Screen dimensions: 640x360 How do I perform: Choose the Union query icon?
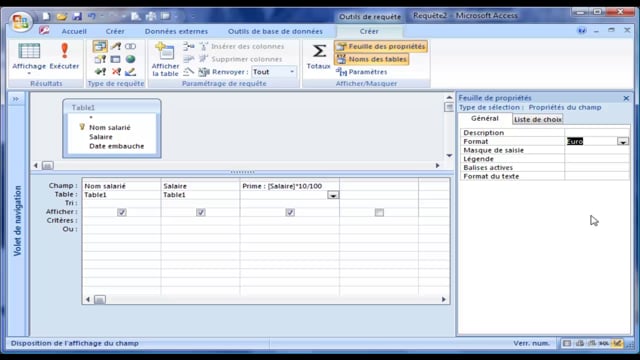pyautogui.click(x=131, y=46)
